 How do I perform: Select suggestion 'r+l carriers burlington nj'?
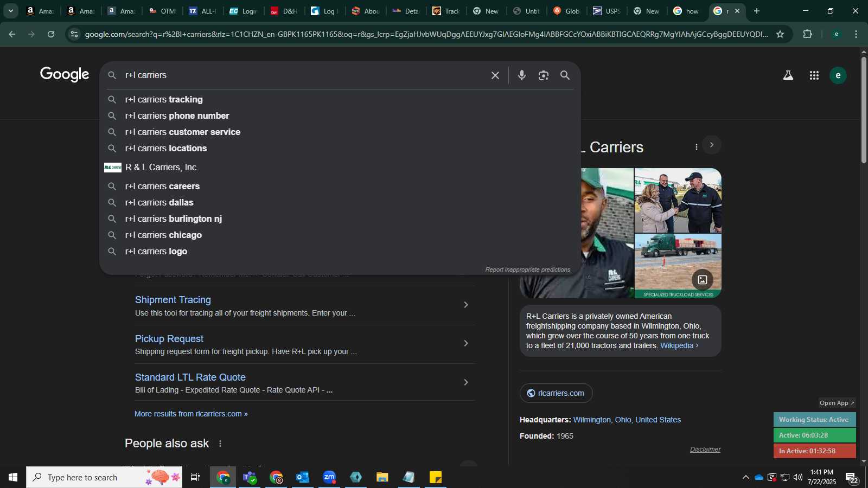[x=340, y=219]
